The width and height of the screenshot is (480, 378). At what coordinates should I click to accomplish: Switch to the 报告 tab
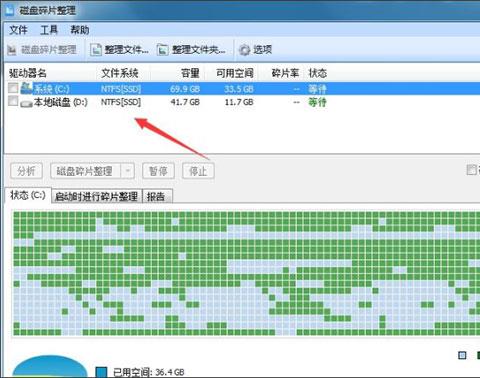(x=157, y=196)
